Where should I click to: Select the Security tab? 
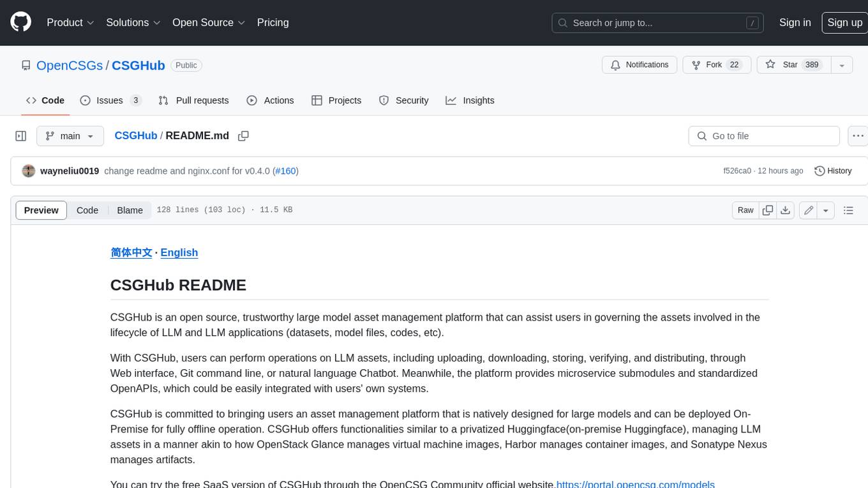[x=403, y=100]
